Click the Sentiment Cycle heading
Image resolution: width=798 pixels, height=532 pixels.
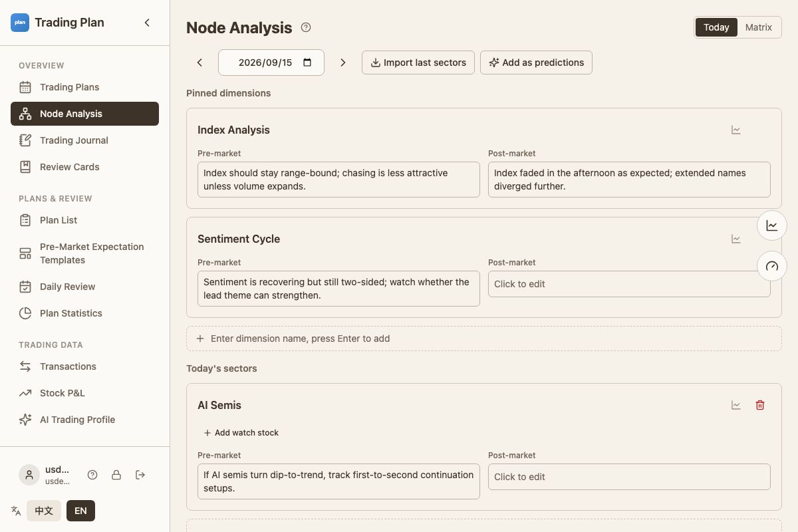pyautogui.click(x=239, y=239)
